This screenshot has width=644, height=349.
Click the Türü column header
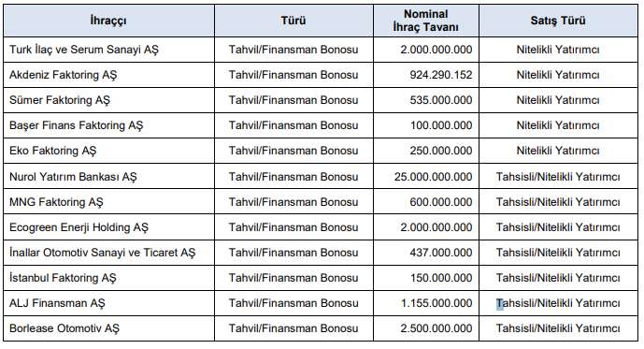(x=293, y=21)
